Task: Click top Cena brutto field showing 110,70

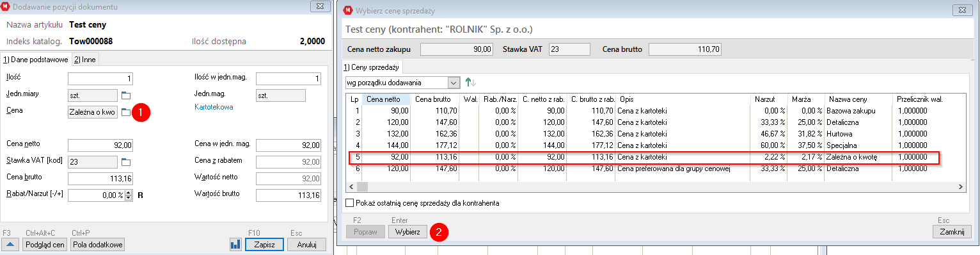Action: tap(686, 49)
